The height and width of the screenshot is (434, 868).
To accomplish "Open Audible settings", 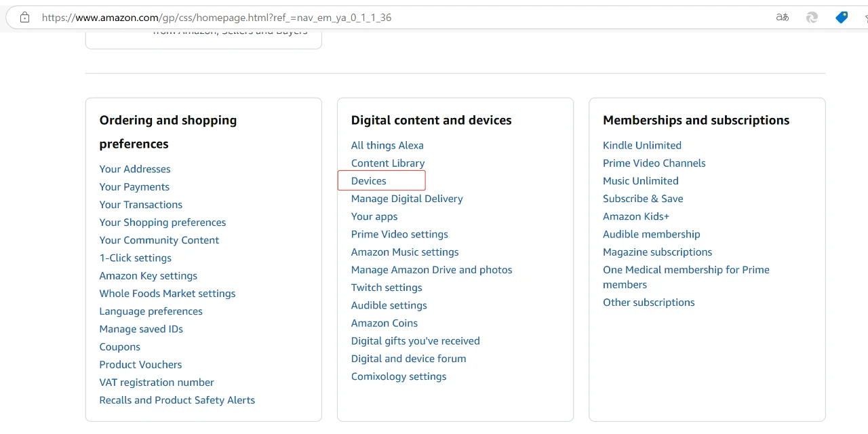I will tap(389, 305).
